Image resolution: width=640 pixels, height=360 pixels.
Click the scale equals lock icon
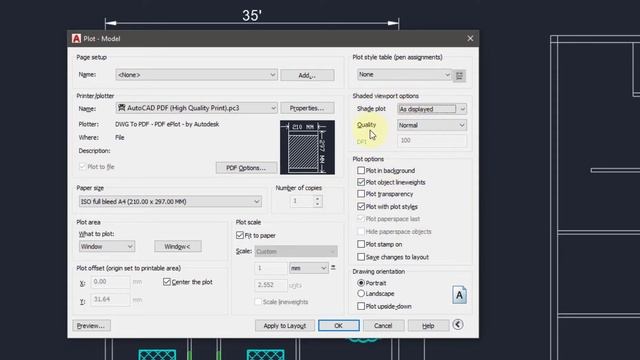(x=333, y=268)
